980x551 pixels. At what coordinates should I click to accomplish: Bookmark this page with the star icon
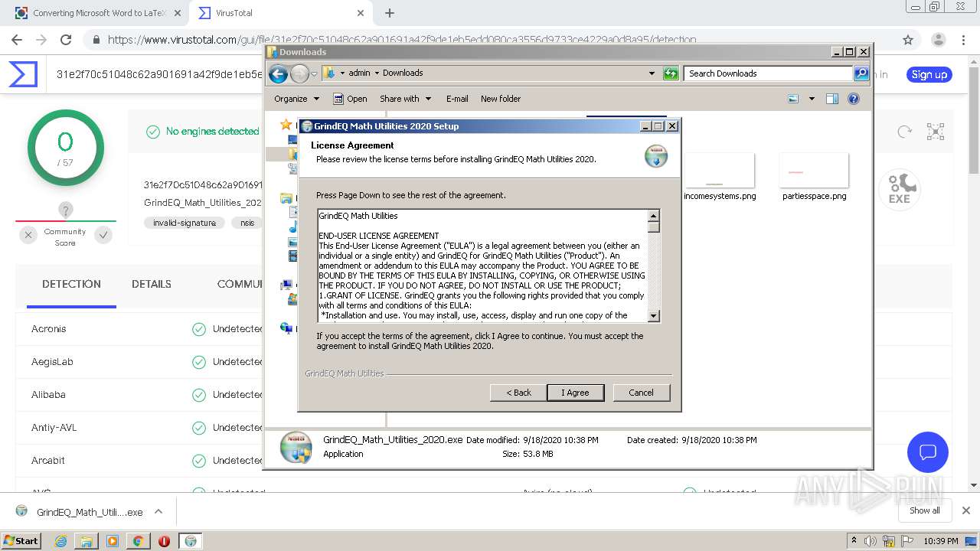coord(908,40)
